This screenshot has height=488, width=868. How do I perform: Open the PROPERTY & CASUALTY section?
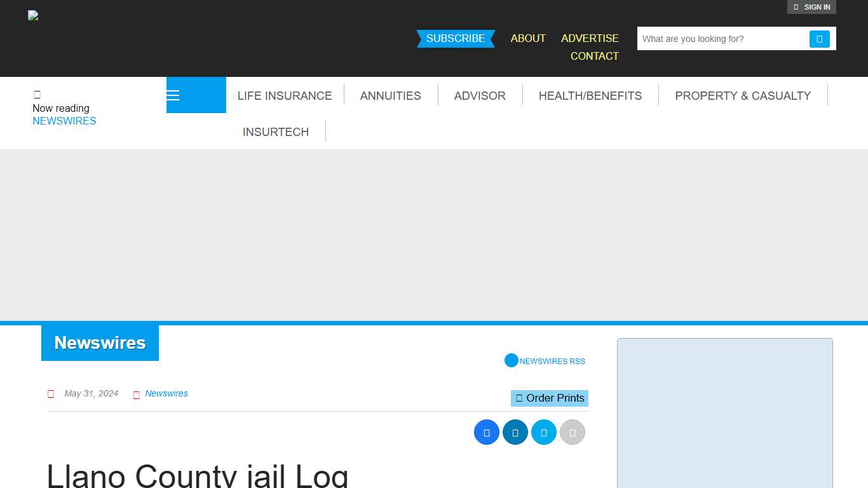point(743,95)
